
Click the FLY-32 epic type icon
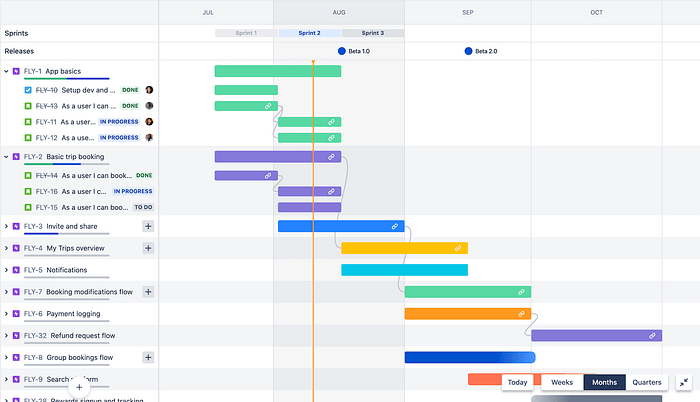pos(16,336)
